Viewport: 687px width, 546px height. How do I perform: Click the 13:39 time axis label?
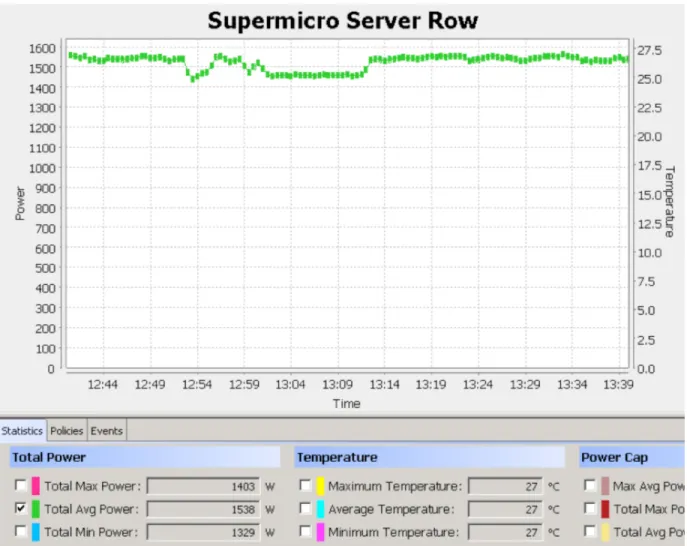618,385
